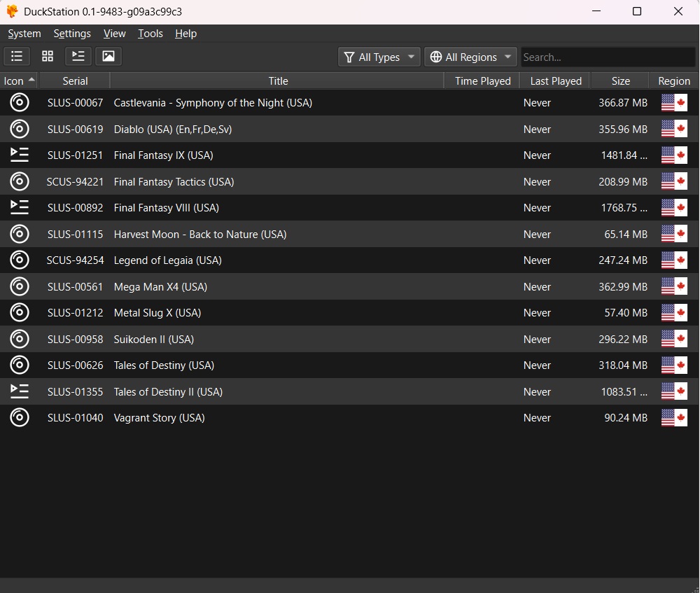Viewport: 700px width, 593px height.
Task: Select Diablo (USA) (En,Fr,De,Sv) title
Action: (x=173, y=129)
